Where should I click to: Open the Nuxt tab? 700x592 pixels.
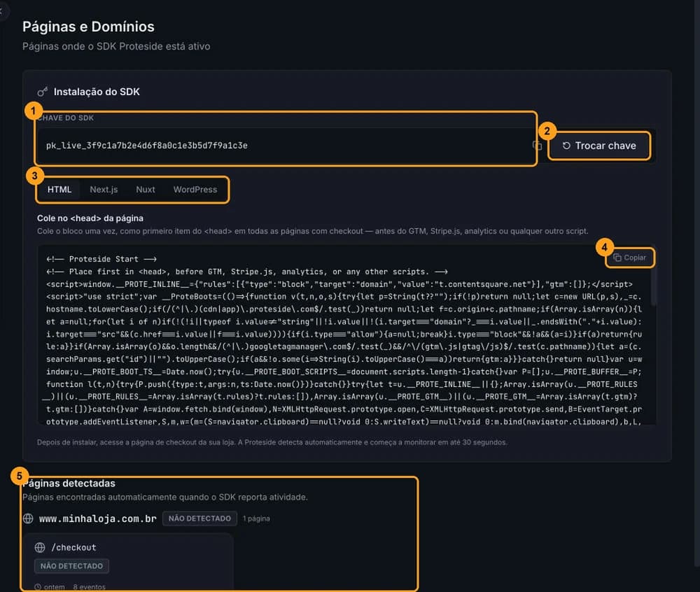pos(146,190)
